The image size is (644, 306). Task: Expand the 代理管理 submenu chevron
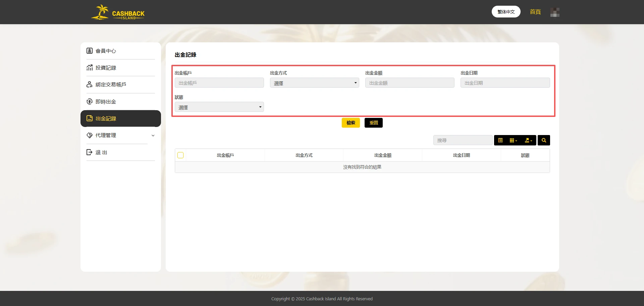pyautogui.click(x=153, y=135)
